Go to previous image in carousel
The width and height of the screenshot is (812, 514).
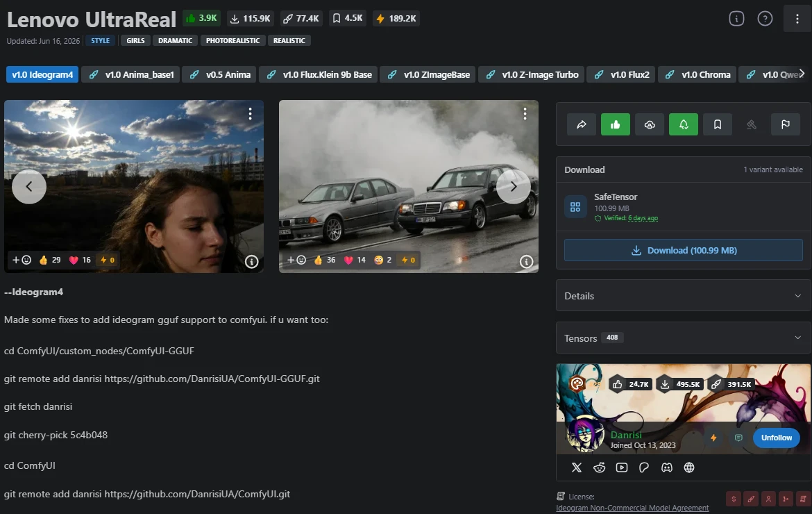pos(29,187)
